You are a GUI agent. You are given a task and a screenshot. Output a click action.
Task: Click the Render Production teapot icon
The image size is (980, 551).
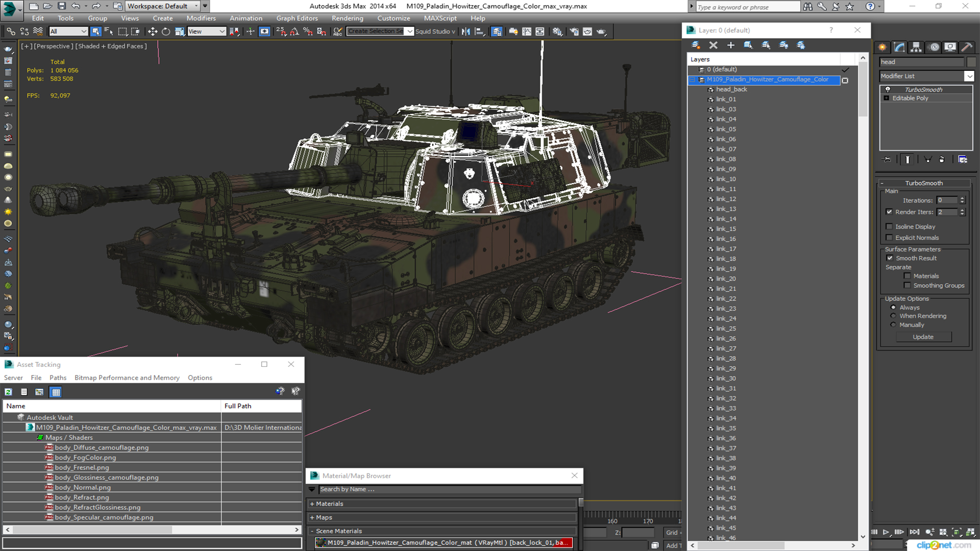601,32
